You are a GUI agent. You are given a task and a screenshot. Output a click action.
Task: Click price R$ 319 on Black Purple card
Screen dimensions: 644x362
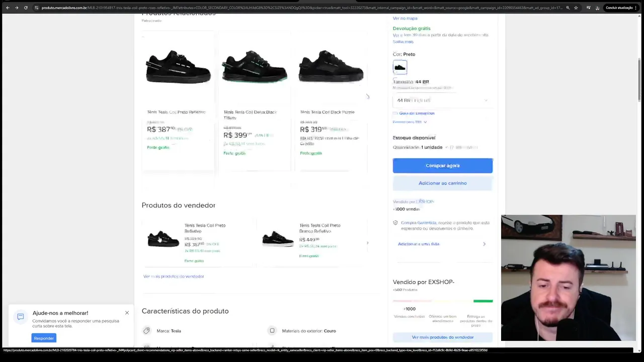coord(313,129)
